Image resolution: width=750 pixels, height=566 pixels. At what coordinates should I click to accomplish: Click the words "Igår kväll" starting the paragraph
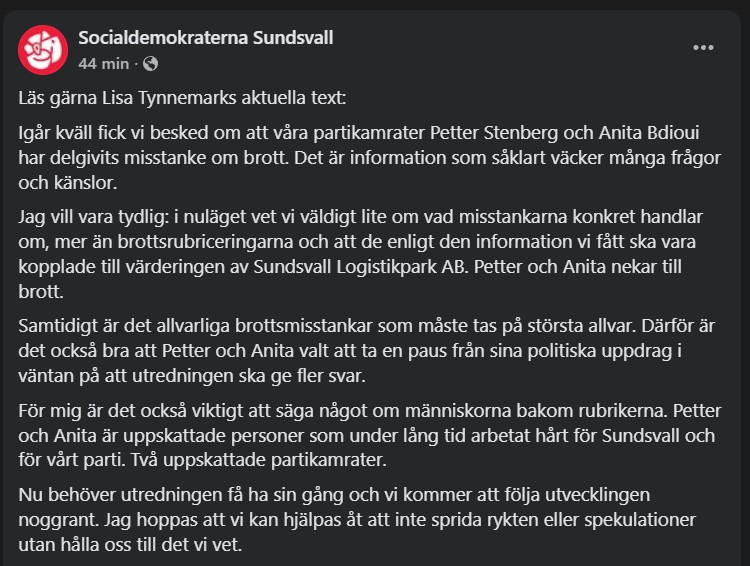click(x=56, y=134)
